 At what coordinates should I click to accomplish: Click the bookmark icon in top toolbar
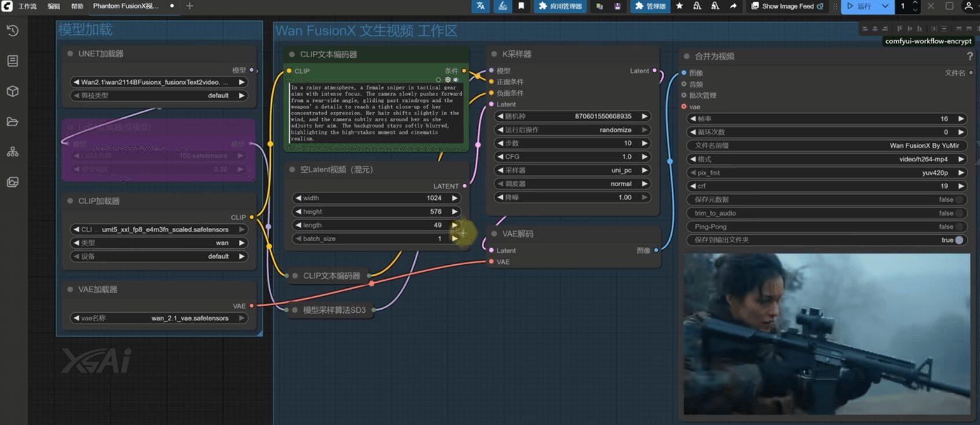[521, 6]
